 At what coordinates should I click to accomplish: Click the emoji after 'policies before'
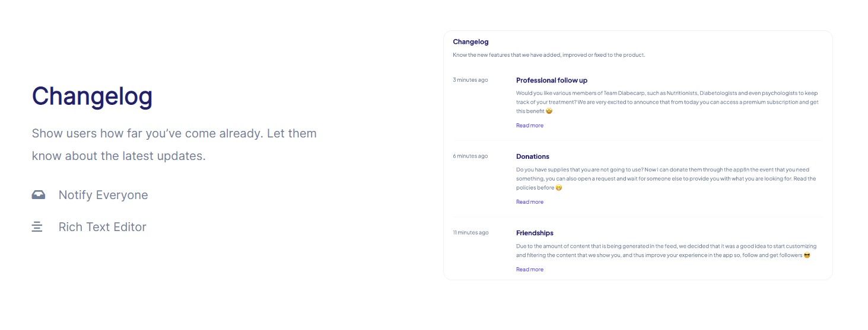coord(558,188)
